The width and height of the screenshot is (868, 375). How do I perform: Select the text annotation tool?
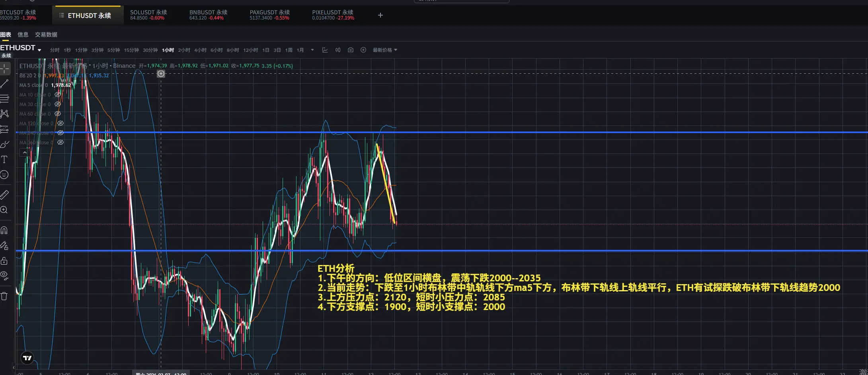click(x=4, y=159)
